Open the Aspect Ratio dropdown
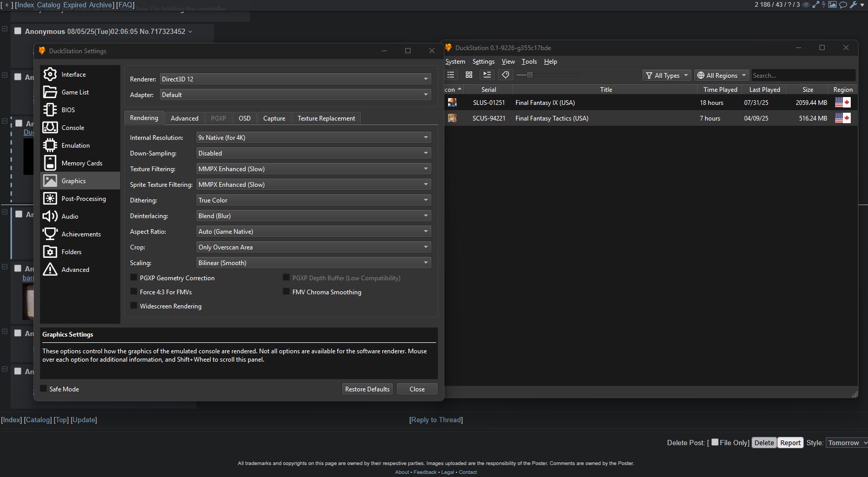The height and width of the screenshot is (477, 868). click(313, 231)
